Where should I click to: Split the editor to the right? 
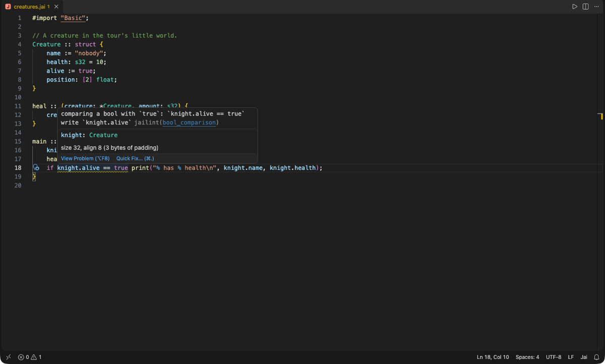585,7
